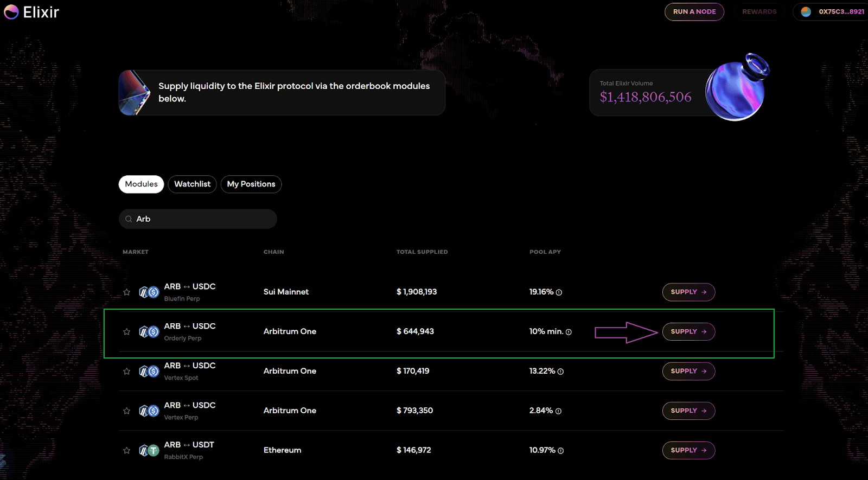
Task: Click the search magnifier icon
Action: click(x=129, y=219)
